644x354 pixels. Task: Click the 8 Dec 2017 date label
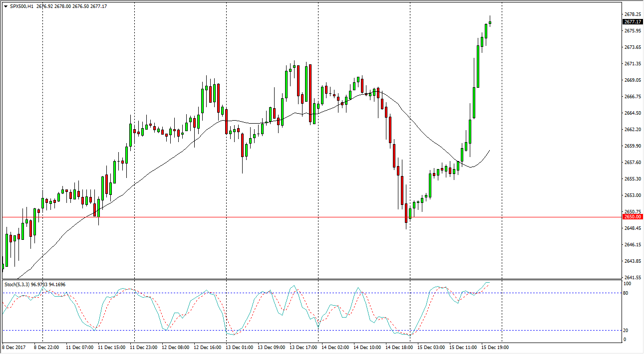(15, 347)
